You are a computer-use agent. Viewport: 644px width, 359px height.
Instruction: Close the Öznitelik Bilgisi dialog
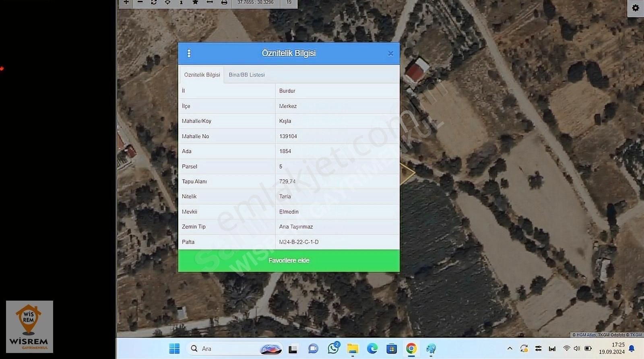pyautogui.click(x=390, y=54)
